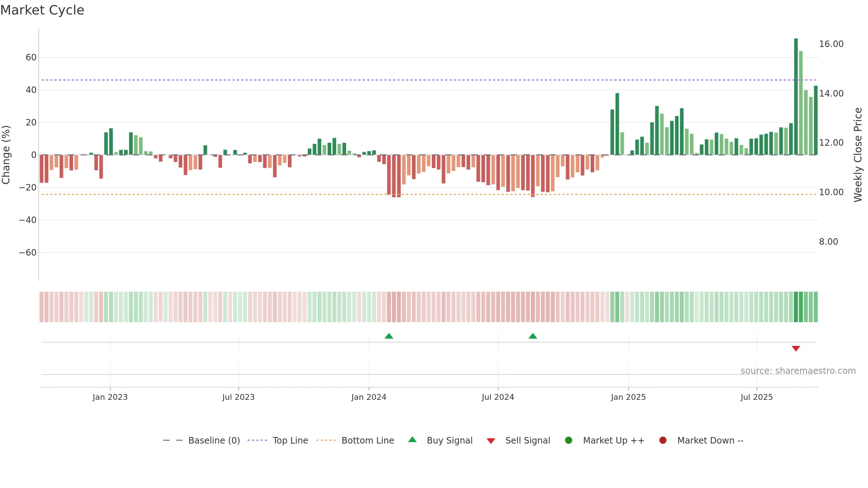Image resolution: width=868 pixels, height=488 pixels.
Task: Click the 10.00 right axis value
Action: (x=831, y=192)
